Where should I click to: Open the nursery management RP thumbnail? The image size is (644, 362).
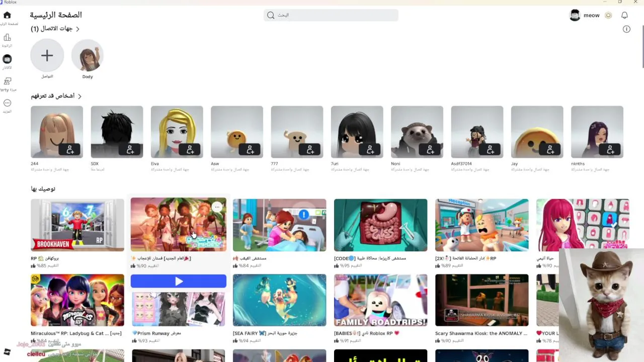point(481,225)
